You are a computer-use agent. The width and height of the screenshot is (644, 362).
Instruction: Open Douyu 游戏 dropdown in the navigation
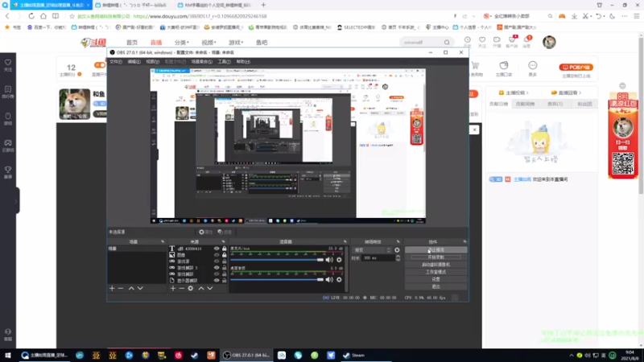[x=236, y=43]
